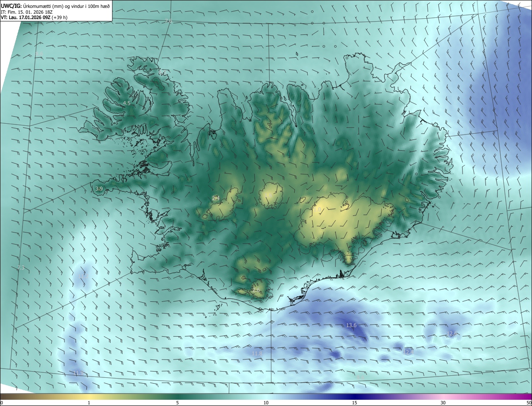Click the "15" tick on the color scale
The image size is (532, 406).
tap(355, 403)
